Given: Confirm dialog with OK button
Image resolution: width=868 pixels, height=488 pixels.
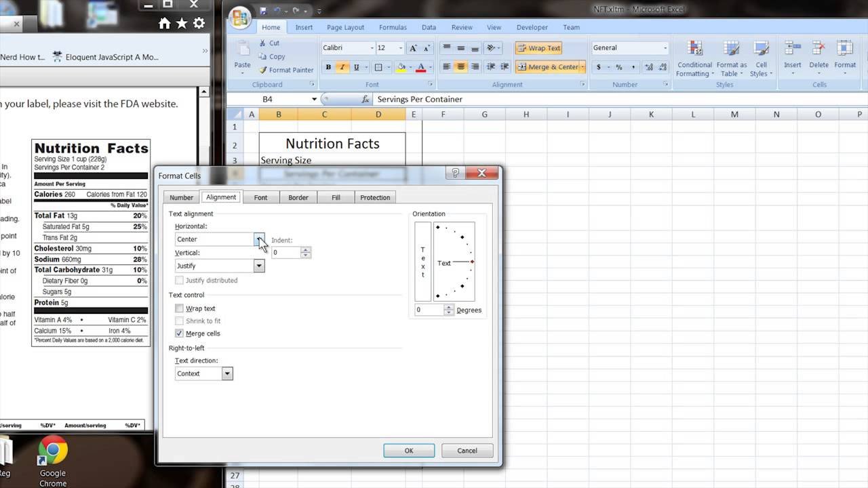Looking at the screenshot, I should (409, 451).
